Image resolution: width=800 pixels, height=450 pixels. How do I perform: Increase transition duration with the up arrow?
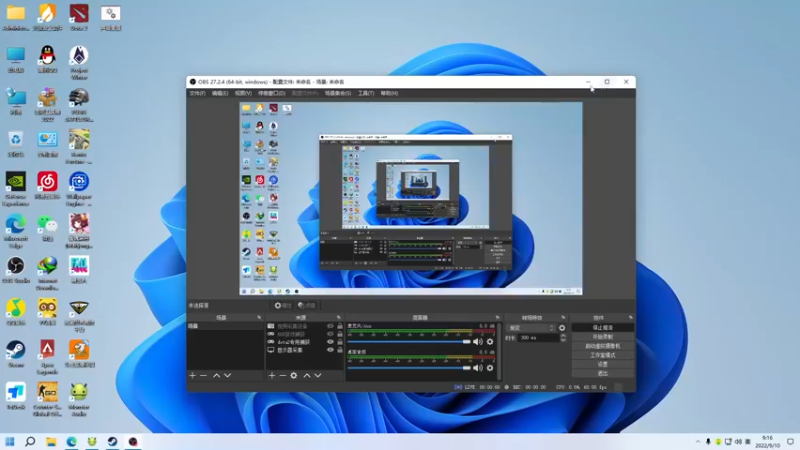pyautogui.click(x=563, y=336)
